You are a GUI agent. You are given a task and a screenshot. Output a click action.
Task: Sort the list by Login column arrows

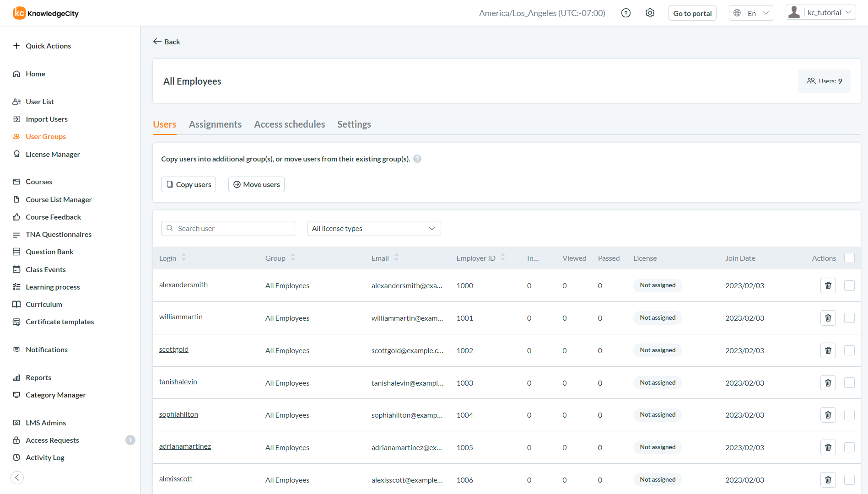click(183, 258)
